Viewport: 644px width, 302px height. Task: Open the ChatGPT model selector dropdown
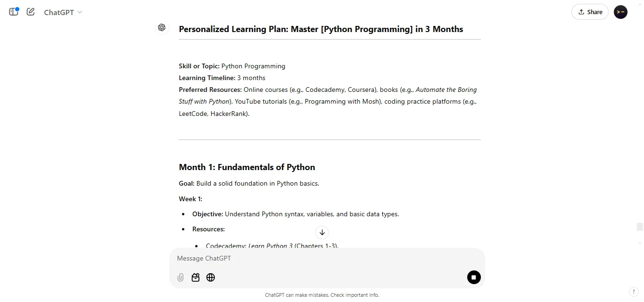click(x=63, y=12)
